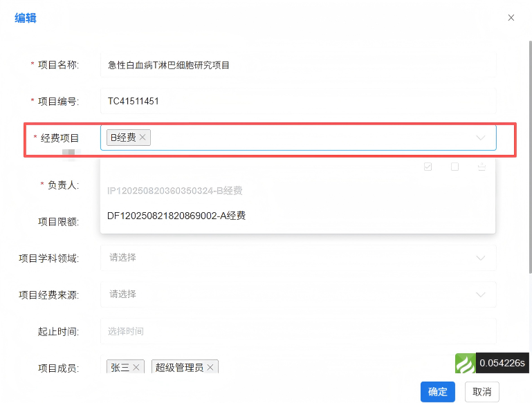
Task: Close the 编辑 dialog with X
Action: tap(511, 18)
